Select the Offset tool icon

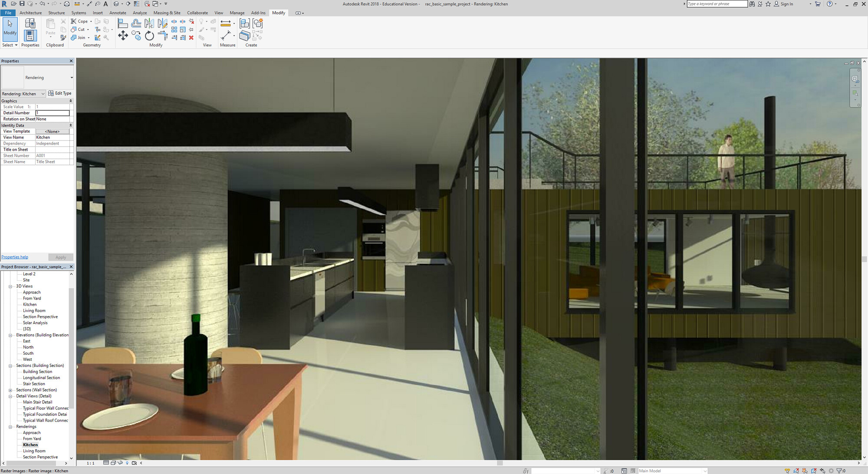pyautogui.click(x=136, y=23)
